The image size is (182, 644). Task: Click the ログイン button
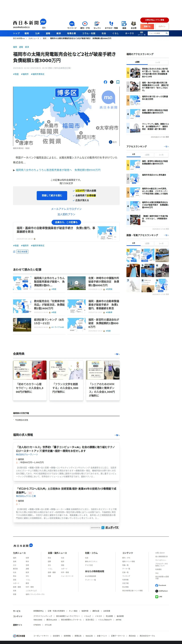[162, 26]
